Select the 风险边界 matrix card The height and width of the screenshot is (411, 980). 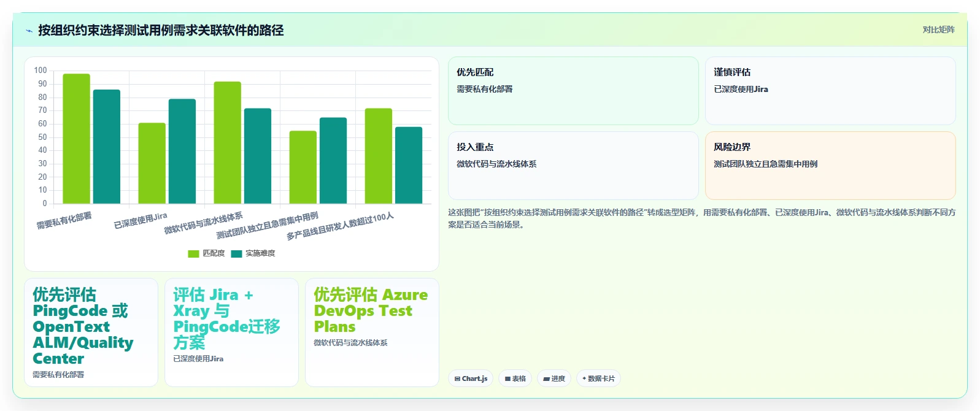pyautogui.click(x=830, y=166)
